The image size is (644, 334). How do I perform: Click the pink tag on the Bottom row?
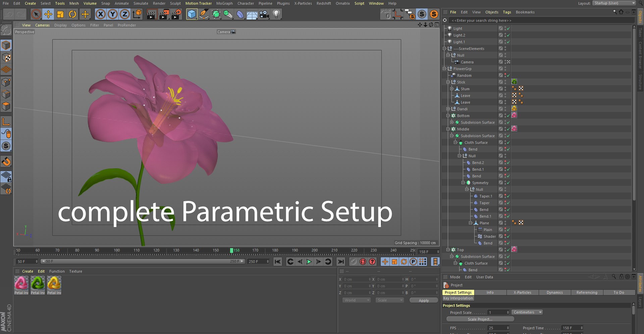tap(514, 115)
